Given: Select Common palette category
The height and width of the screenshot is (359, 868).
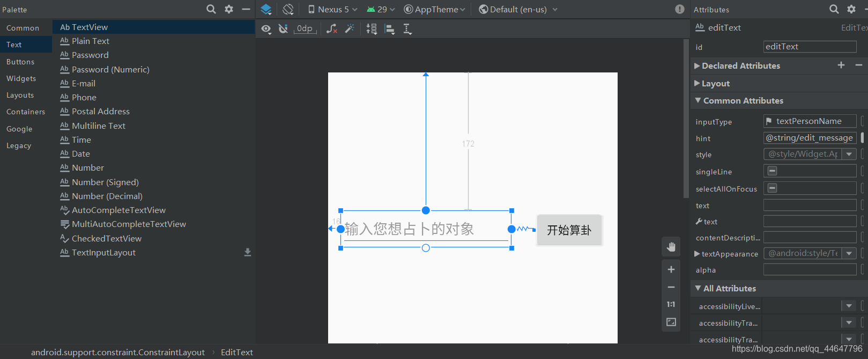Looking at the screenshot, I should (26, 28).
